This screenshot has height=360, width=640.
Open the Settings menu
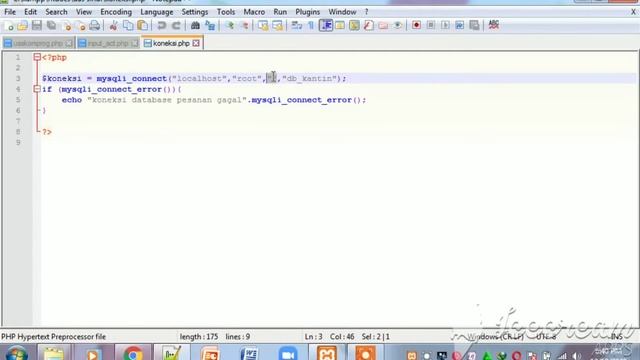195,12
